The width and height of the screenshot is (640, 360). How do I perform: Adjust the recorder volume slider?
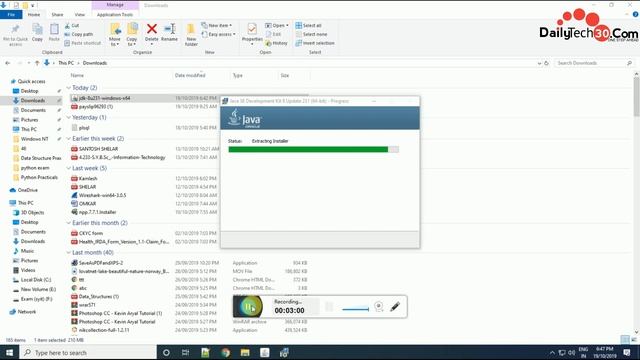355,309
